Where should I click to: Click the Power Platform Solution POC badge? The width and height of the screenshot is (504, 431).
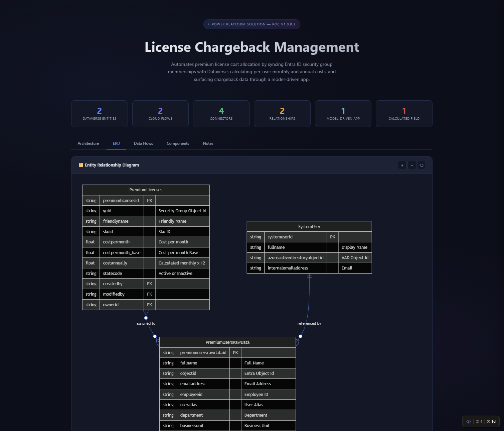pyautogui.click(x=251, y=24)
